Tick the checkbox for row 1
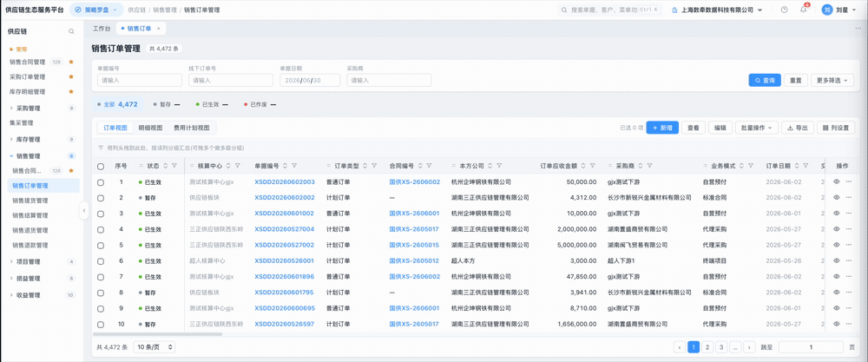The image size is (868, 362). tap(101, 182)
